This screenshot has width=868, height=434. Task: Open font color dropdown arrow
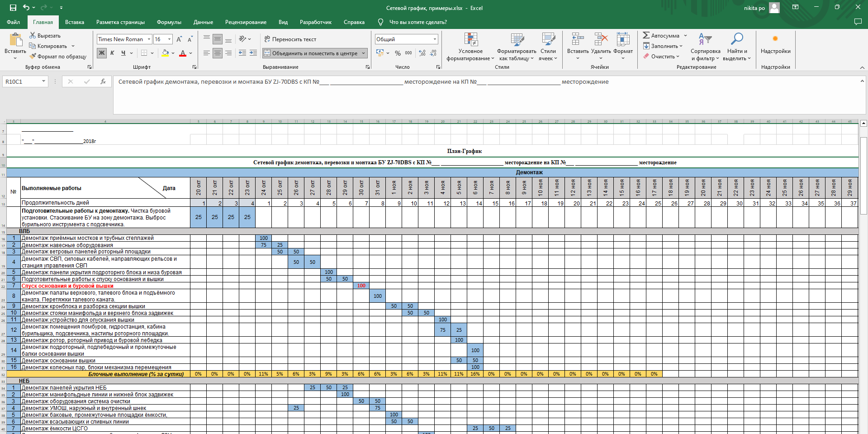tap(190, 53)
